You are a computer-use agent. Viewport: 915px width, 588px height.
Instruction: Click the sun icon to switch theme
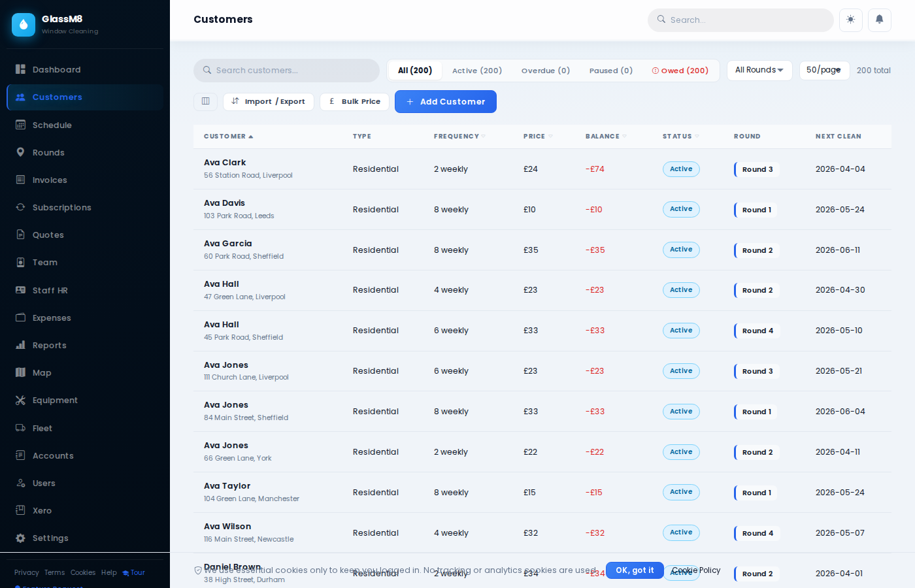pyautogui.click(x=850, y=20)
